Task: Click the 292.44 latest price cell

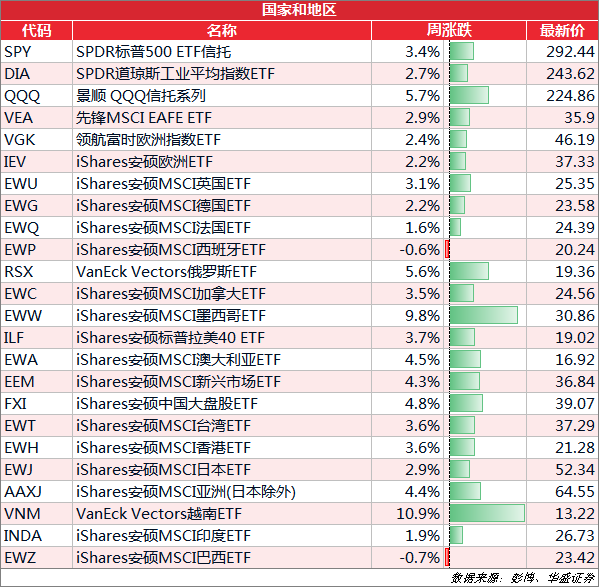Action: coord(562,52)
